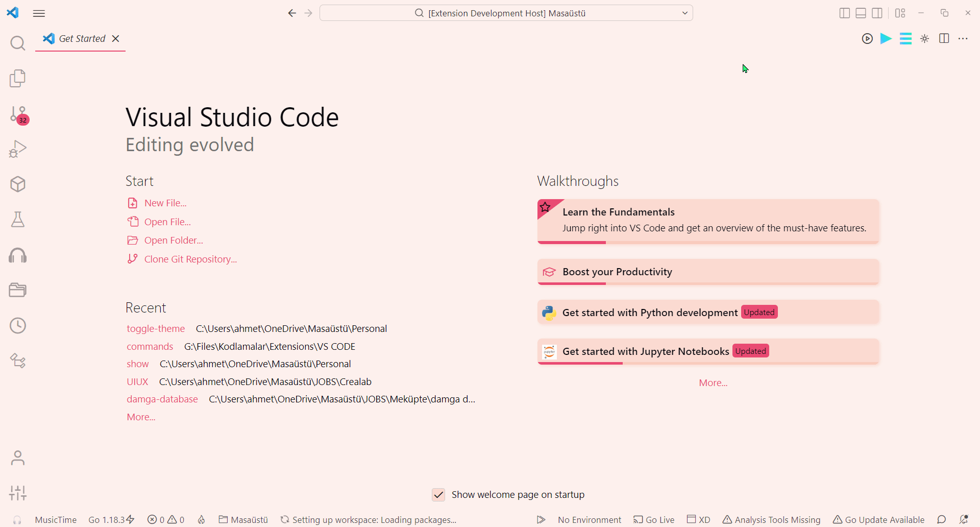Open Boost your Productivity walkthrough

pyautogui.click(x=708, y=272)
